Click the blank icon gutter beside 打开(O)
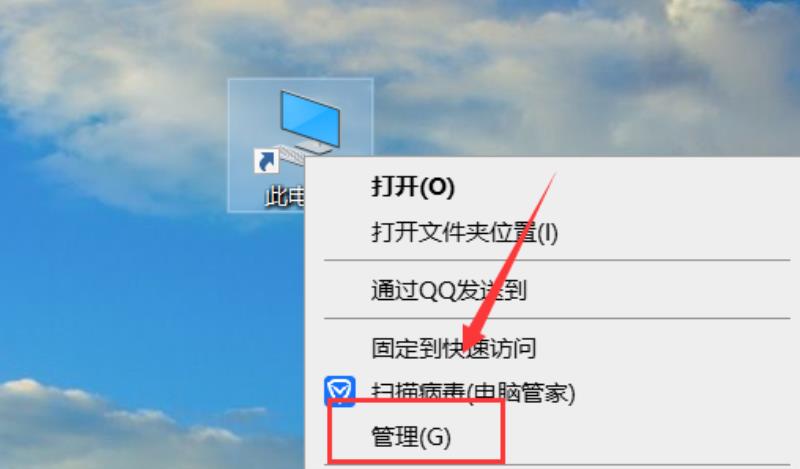The image size is (800, 469). click(x=339, y=186)
